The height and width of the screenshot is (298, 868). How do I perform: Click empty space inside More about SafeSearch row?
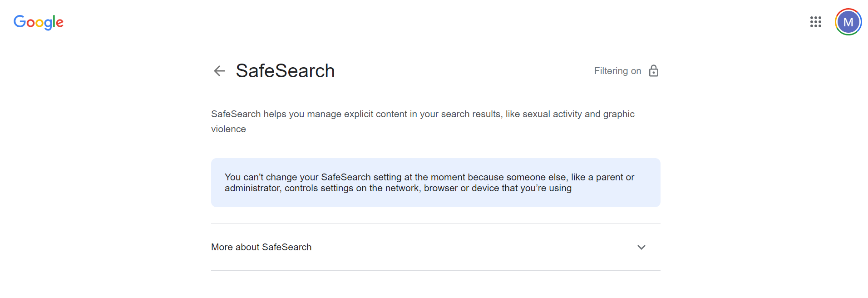[x=454, y=247]
